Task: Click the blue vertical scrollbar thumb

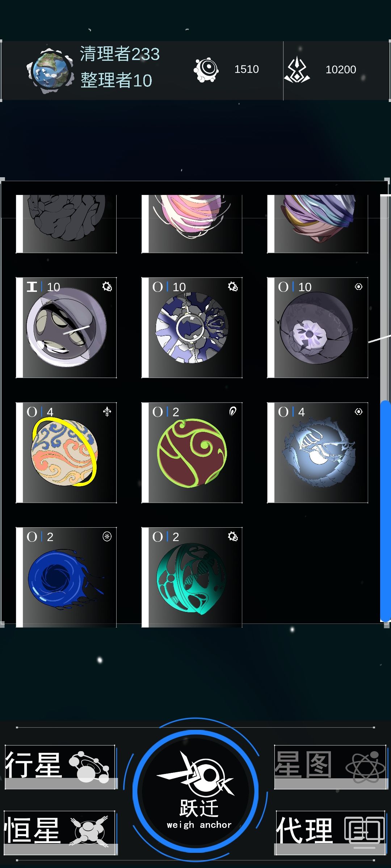Action: coord(385,511)
